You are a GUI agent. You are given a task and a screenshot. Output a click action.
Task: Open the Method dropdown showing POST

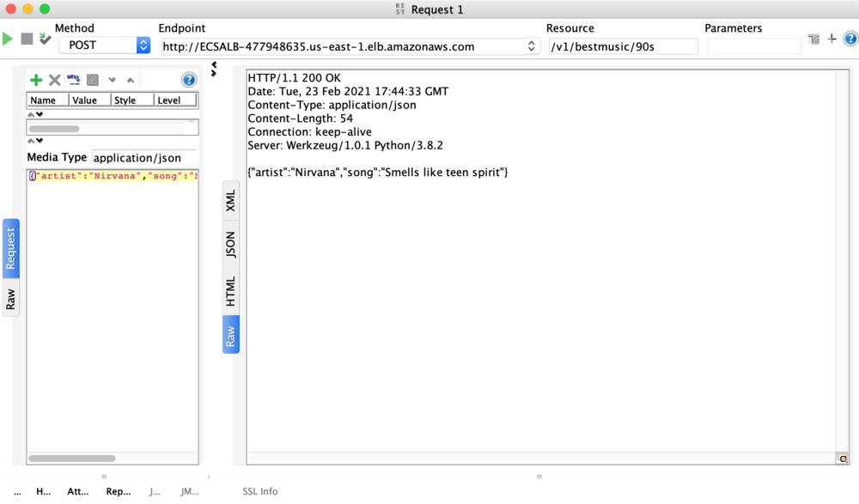coord(143,44)
